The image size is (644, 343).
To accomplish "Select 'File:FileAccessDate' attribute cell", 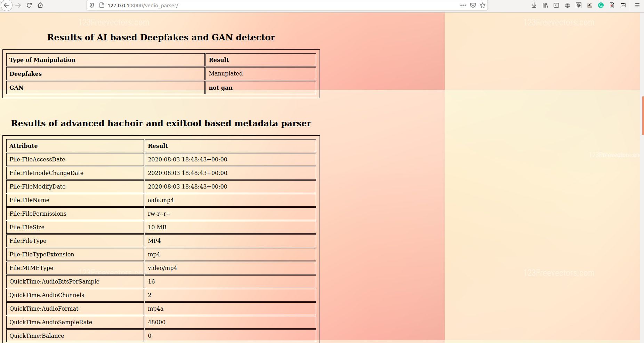I will (x=75, y=159).
